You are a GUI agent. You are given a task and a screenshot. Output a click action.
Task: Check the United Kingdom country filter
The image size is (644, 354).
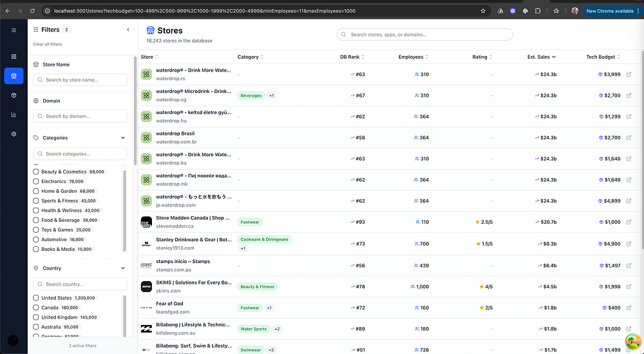pos(35,317)
